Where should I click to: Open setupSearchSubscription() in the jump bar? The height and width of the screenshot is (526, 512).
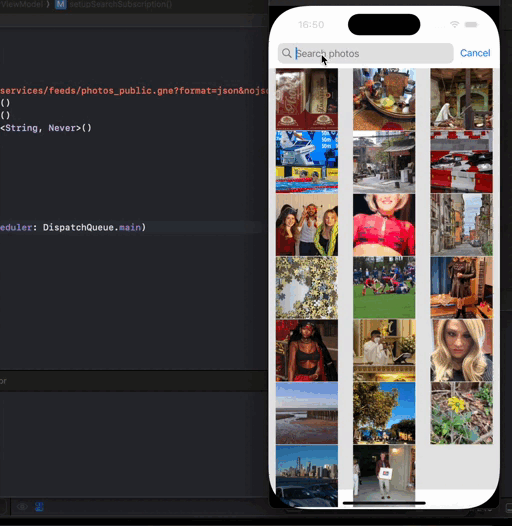pos(121,4)
